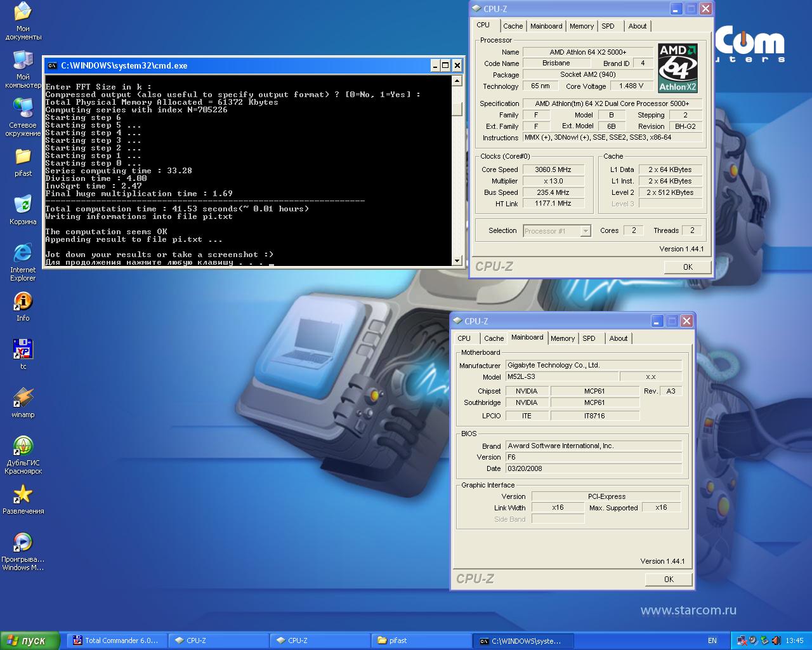This screenshot has height=650, width=812.
Task: Switch to pifast folder in the taskbar
Action: (x=421, y=641)
